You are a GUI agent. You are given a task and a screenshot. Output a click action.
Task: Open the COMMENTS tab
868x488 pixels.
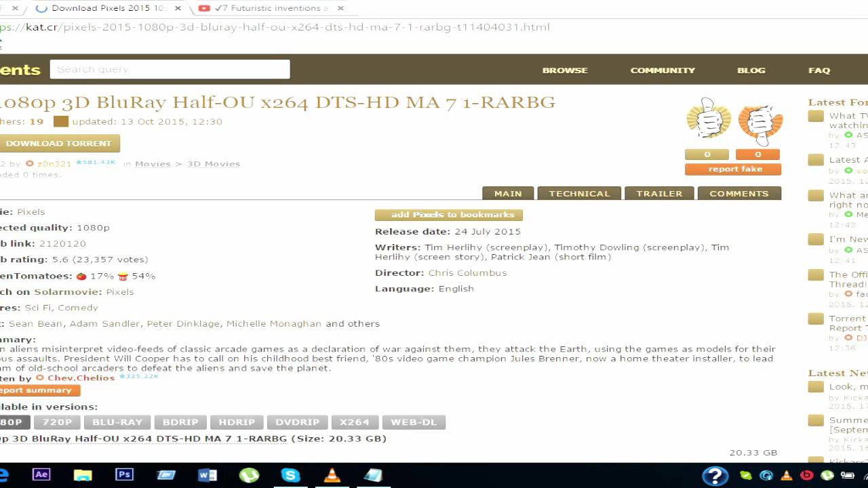739,193
